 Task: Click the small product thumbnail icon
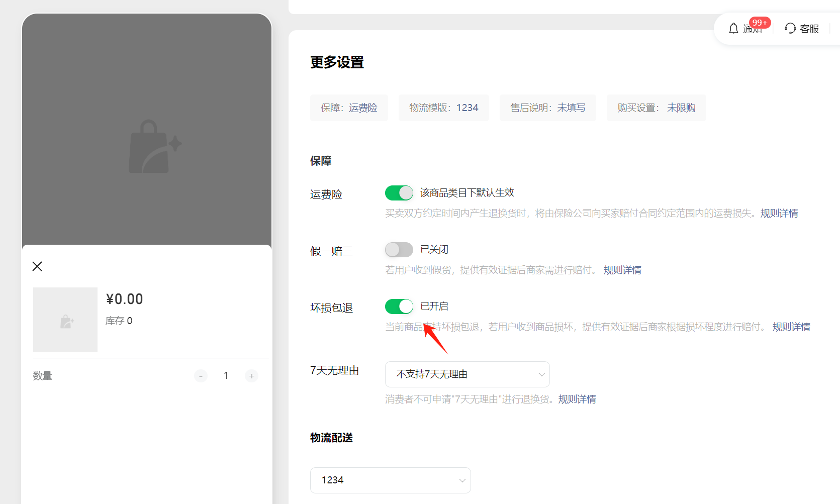(x=65, y=320)
